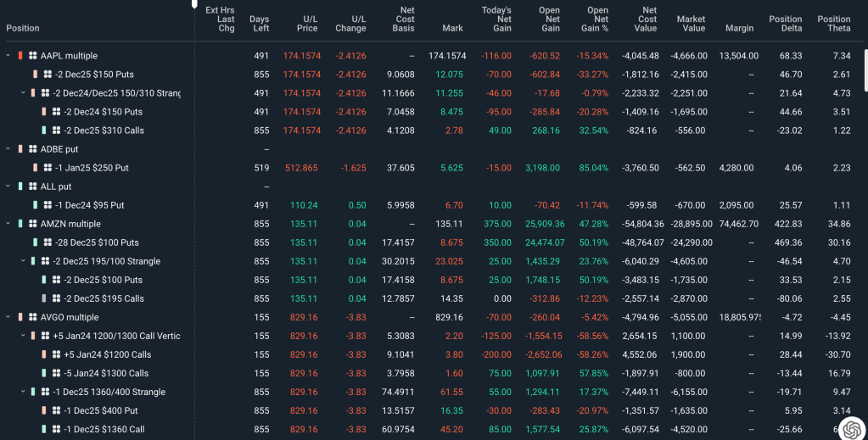Collapse the -1 Dec25 1360/400 Strangle row
Viewport: 868px width, 440px height.
(23, 392)
